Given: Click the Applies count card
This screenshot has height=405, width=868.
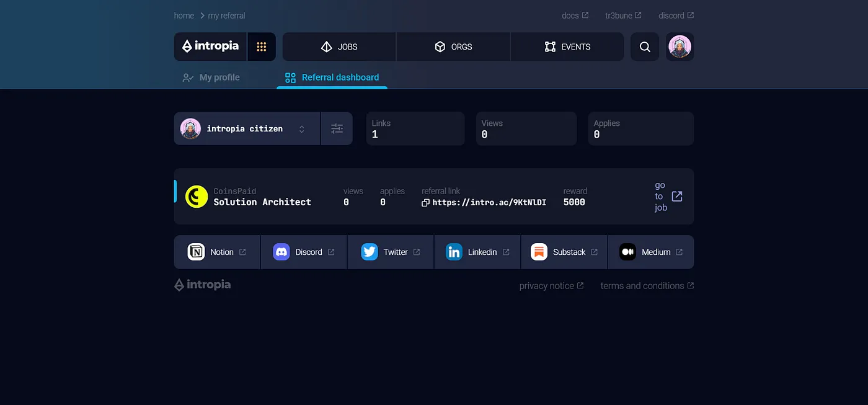Looking at the screenshot, I should click(x=641, y=128).
